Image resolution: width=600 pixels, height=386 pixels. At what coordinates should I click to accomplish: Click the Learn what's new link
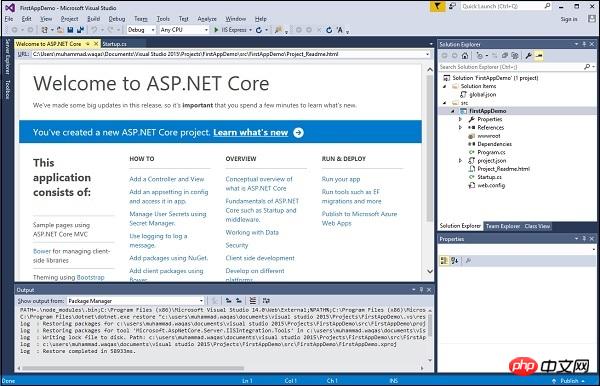tap(251, 132)
